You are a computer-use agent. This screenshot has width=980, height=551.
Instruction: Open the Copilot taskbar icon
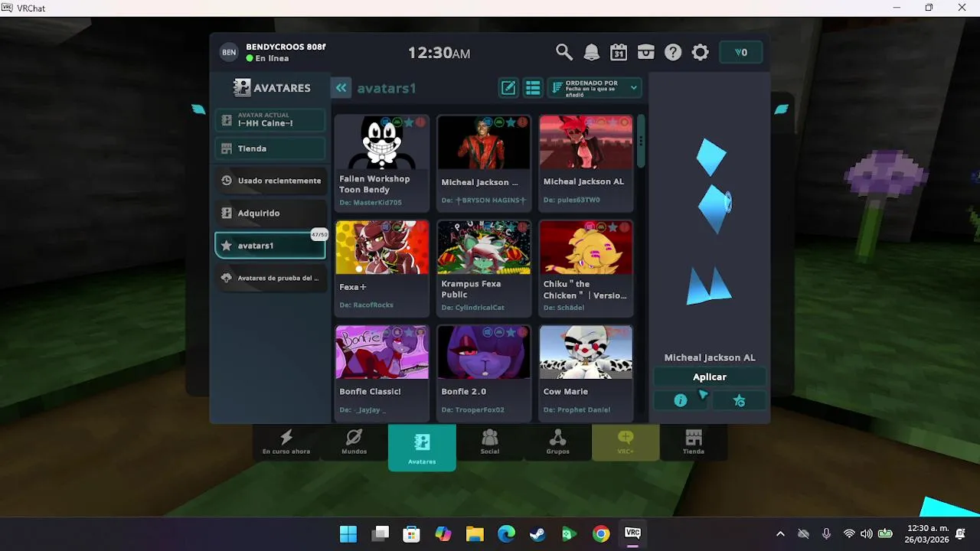[443, 533]
